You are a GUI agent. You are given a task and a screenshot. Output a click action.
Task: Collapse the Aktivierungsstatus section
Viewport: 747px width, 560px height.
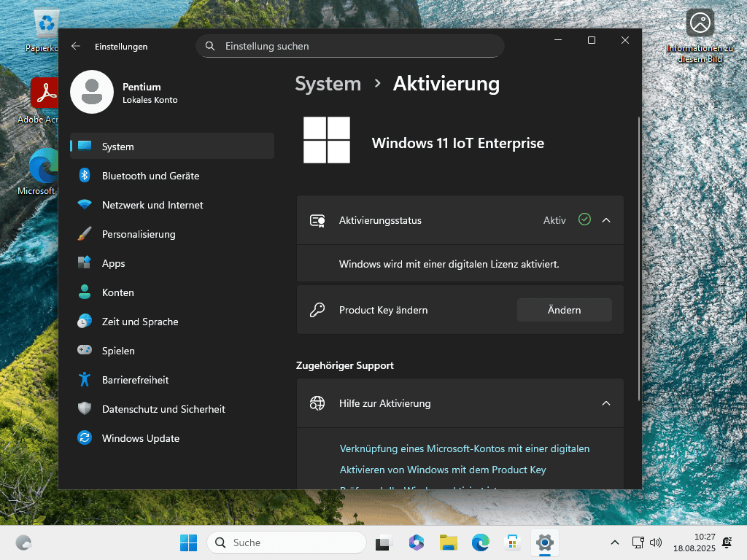[605, 219]
